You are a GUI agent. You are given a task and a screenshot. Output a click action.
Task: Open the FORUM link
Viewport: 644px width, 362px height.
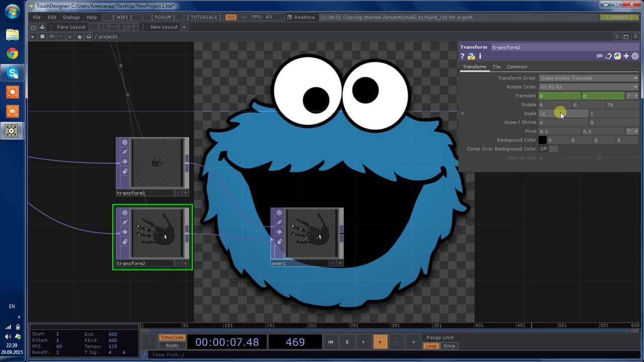(x=163, y=17)
